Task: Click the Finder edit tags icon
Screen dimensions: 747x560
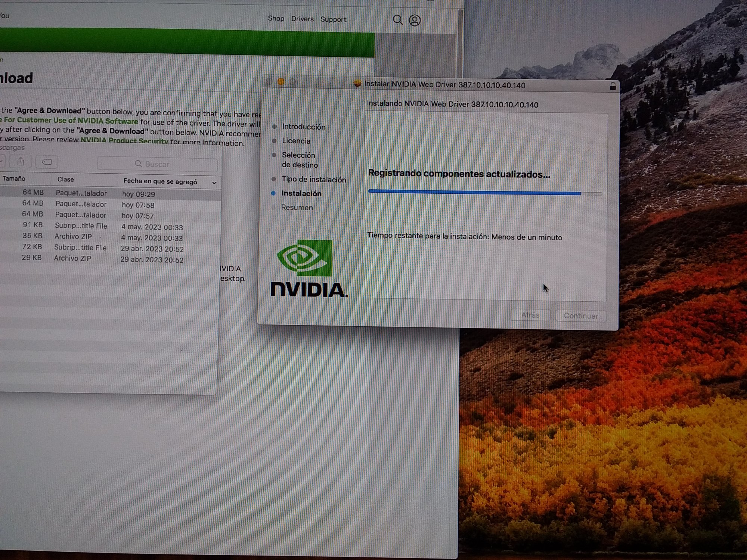Action: (47, 162)
